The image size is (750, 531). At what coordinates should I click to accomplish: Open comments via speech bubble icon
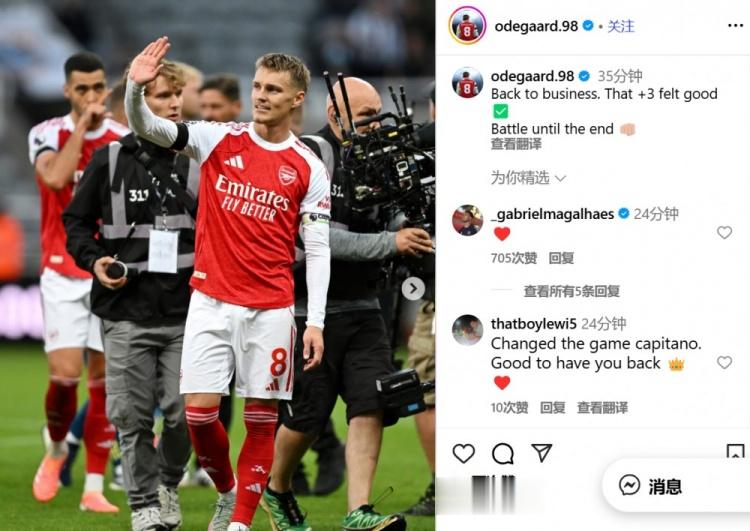503,453
